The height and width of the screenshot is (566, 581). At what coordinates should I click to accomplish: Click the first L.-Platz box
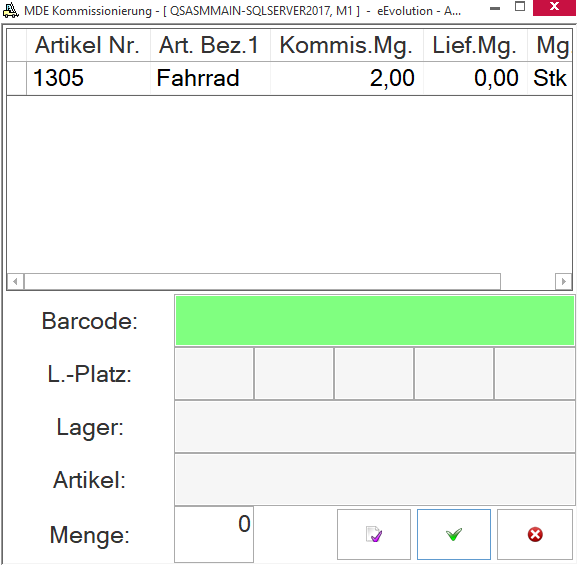(x=214, y=373)
